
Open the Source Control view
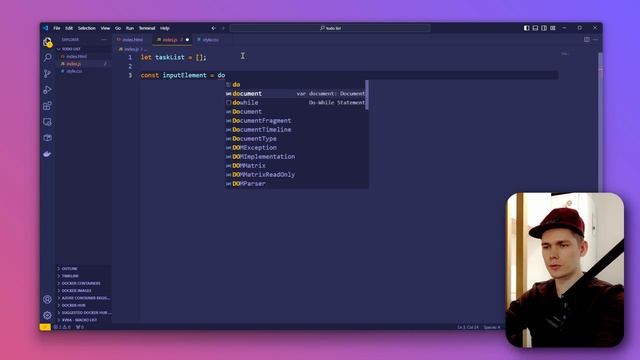point(47,73)
